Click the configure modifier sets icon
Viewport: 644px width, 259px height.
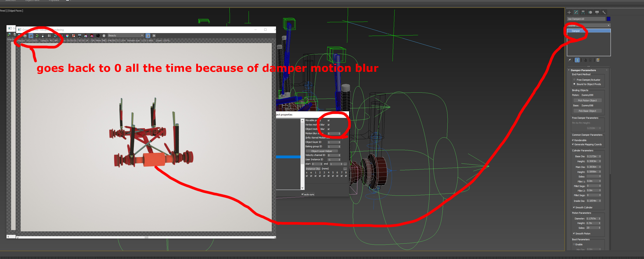coord(598,60)
